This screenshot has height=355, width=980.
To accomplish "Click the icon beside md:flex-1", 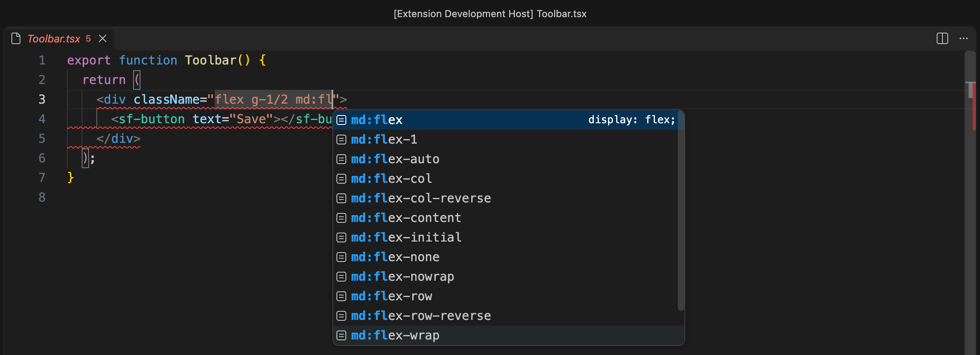I will tap(341, 140).
